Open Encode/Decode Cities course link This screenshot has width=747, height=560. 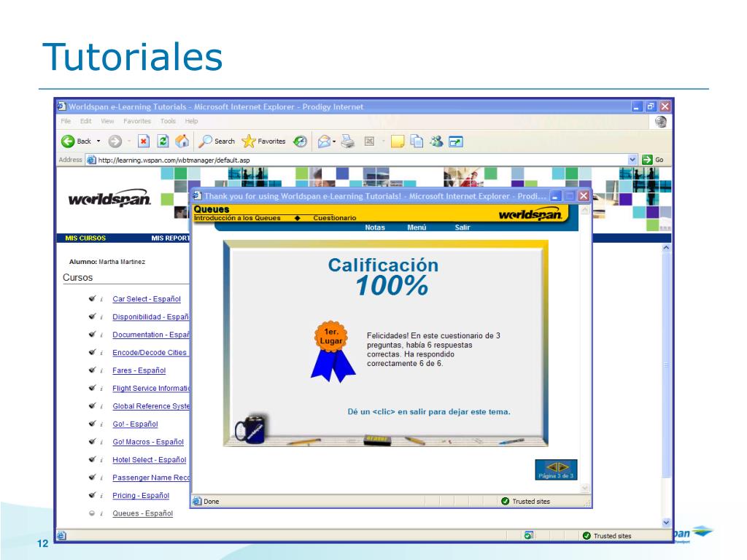click(150, 352)
